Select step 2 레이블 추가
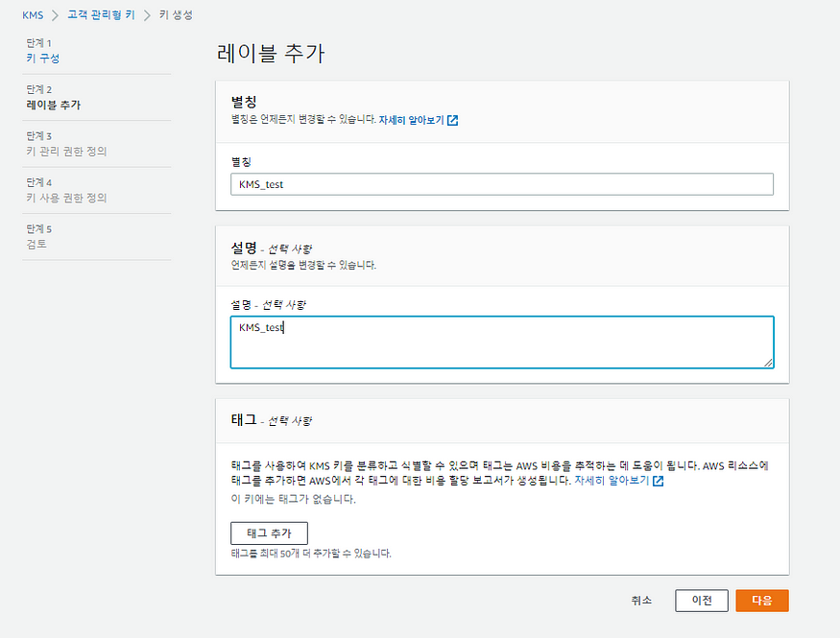Image resolution: width=840 pixels, height=638 pixels. 53,105
